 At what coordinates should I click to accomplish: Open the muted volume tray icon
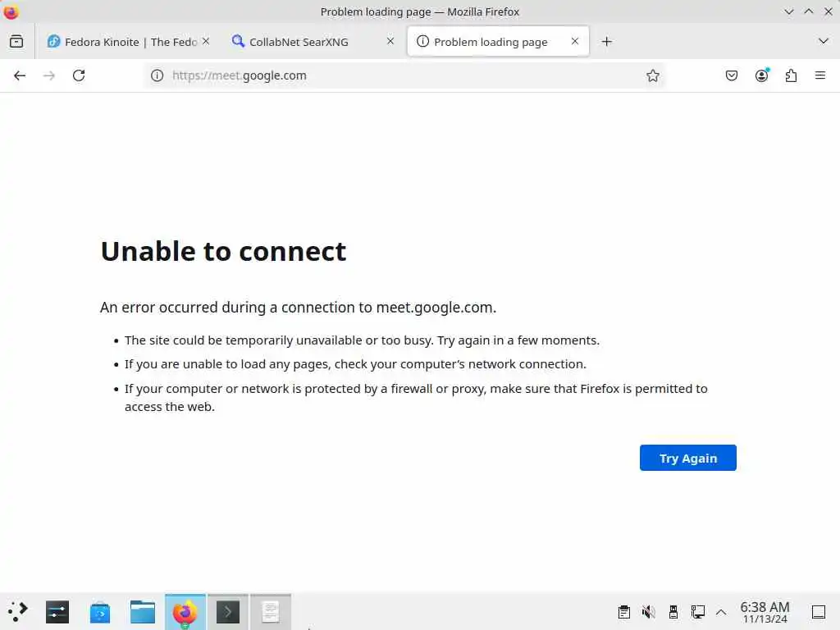pos(649,612)
